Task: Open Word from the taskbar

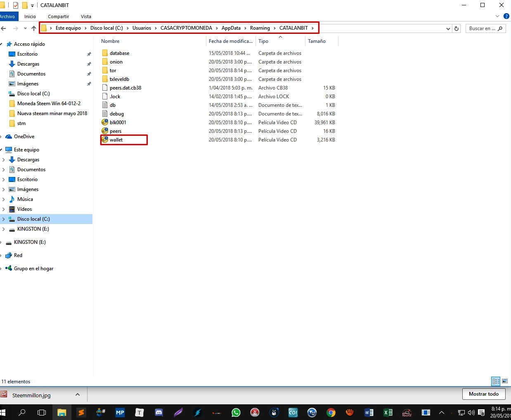Action: pyautogui.click(x=369, y=412)
